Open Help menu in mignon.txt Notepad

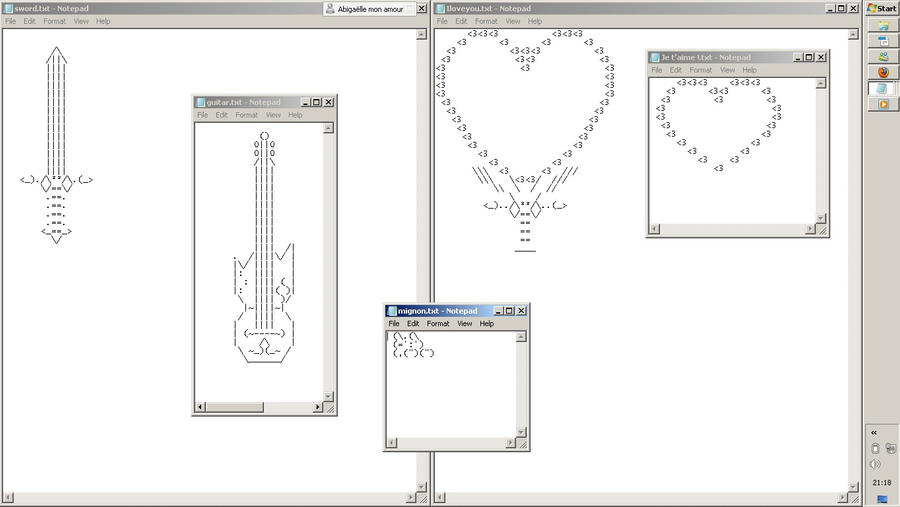pyautogui.click(x=486, y=324)
